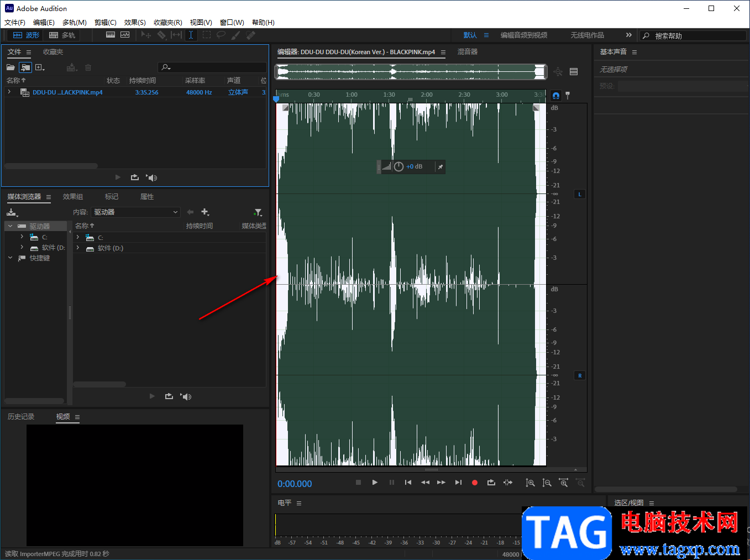Viewport: 750px width, 560px height.
Task: Select the Razor tool in toolbar
Action: click(161, 35)
